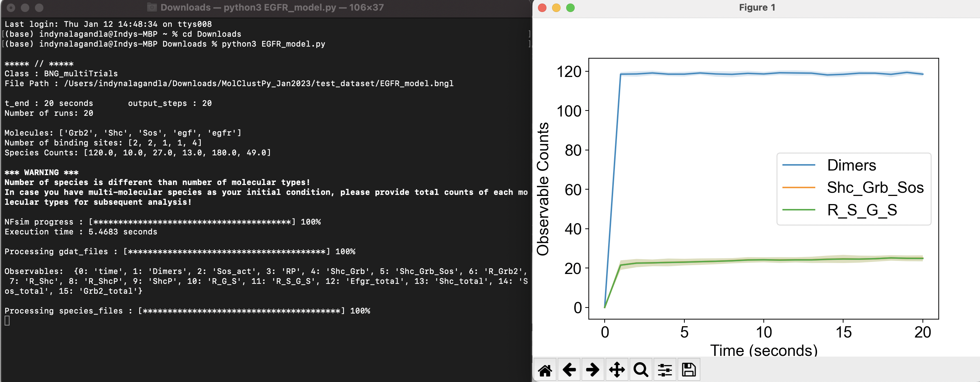The width and height of the screenshot is (980, 382).
Task: Click the Processing gdat_files progress bar
Action: point(227,252)
